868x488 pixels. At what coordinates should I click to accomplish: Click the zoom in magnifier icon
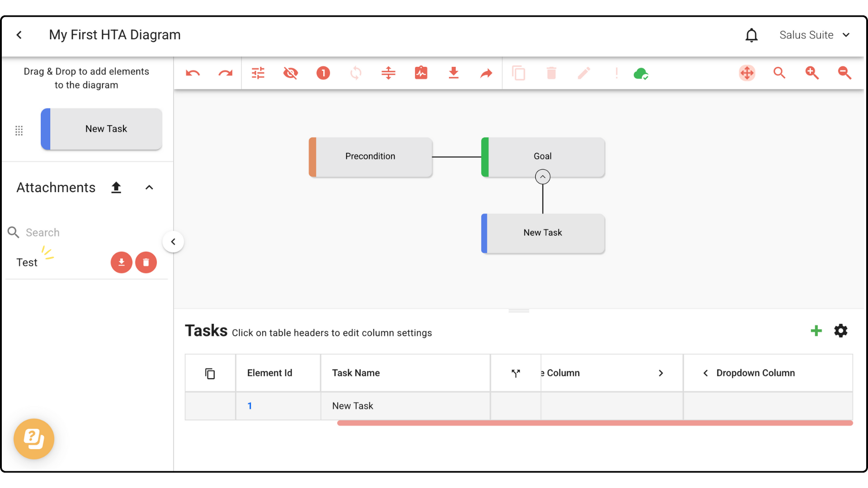point(812,73)
